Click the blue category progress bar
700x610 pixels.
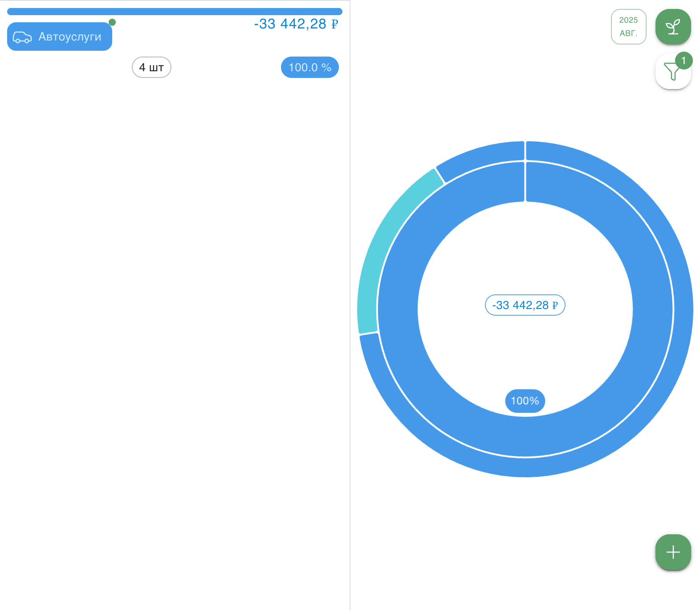coord(175,12)
